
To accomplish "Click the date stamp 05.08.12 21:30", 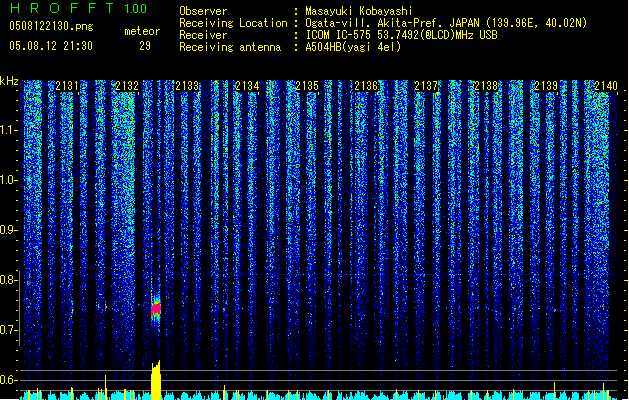I will pos(51,46).
